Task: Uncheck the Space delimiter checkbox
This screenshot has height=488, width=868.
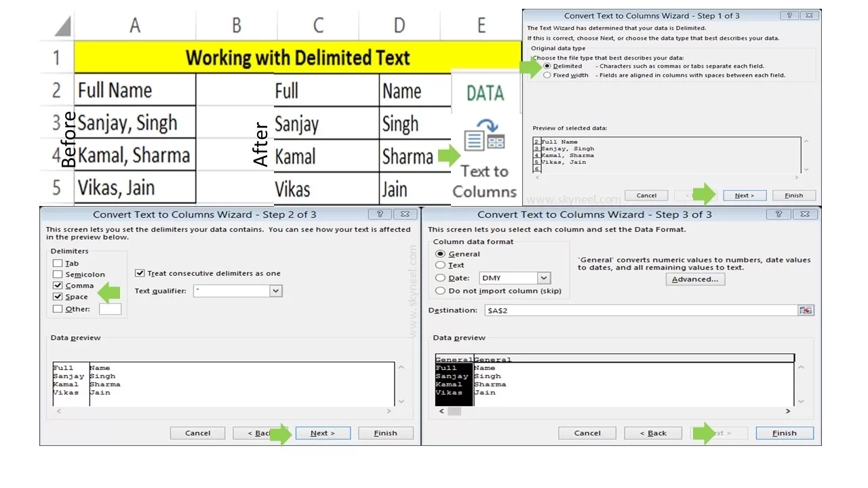Action: pyautogui.click(x=58, y=297)
